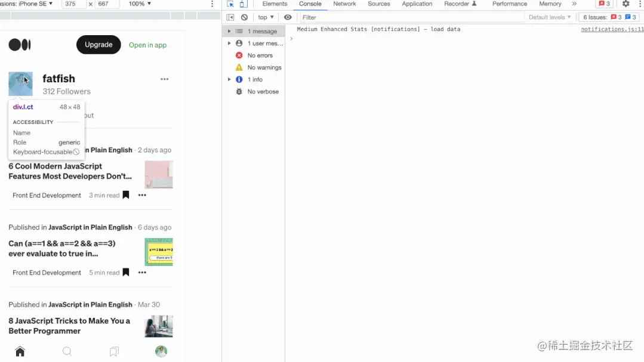Viewport: 644px width, 362px height.
Task: Create a live expression with the eye icon
Action: click(288, 17)
